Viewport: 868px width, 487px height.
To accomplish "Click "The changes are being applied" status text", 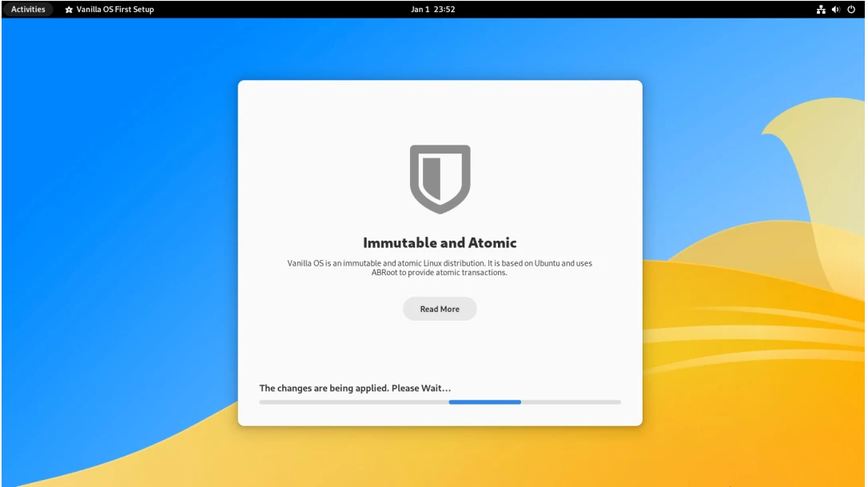I will point(355,388).
